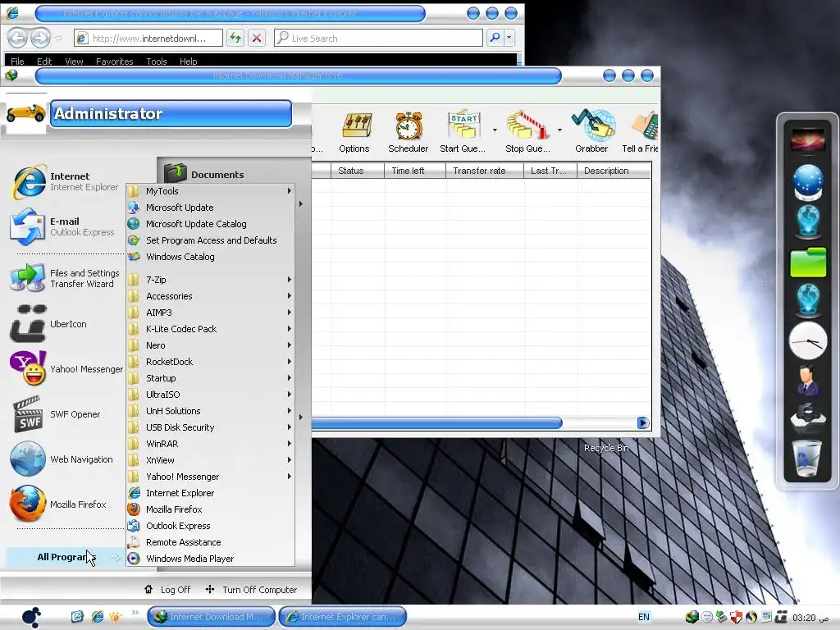Sort downloads by the Status column

[357, 171]
